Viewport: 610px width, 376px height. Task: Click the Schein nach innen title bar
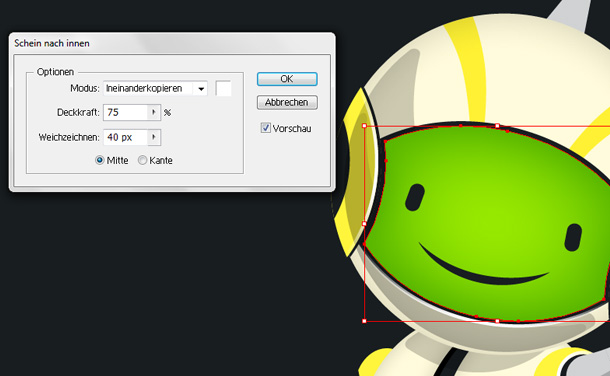172,43
